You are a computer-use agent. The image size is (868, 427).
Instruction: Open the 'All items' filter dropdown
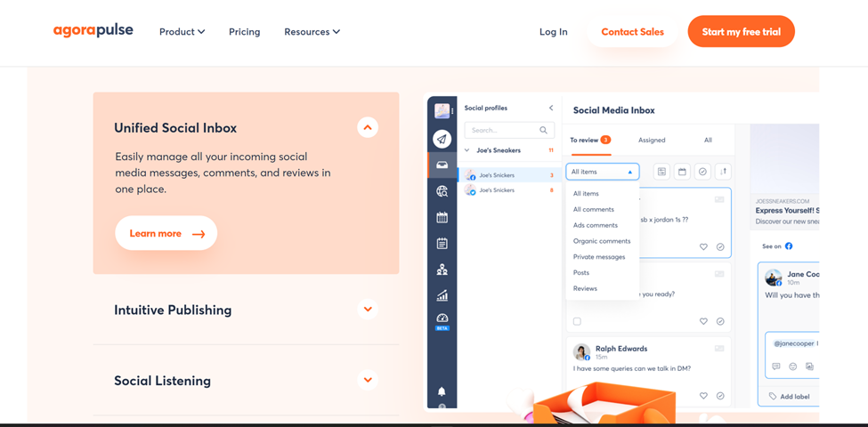603,172
